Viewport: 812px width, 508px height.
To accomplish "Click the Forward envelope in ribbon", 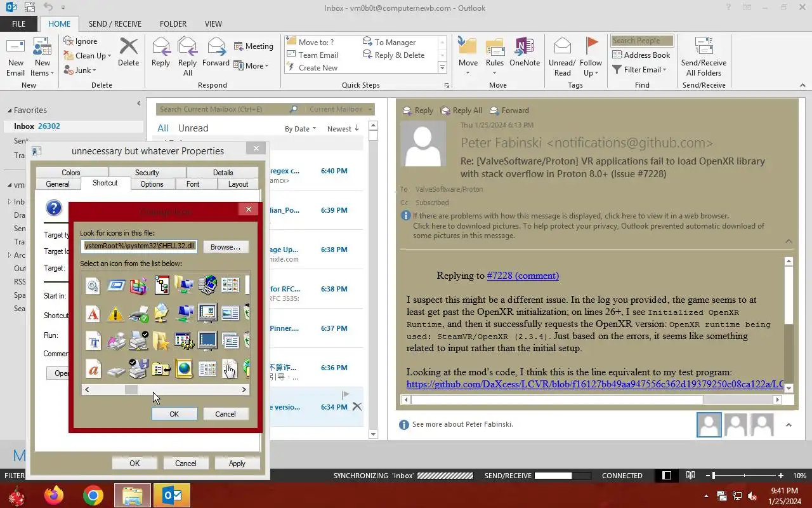I will (216, 51).
